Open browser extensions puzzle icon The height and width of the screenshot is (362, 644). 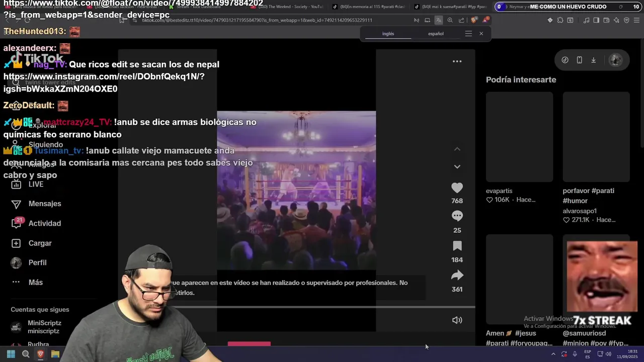tap(560, 20)
